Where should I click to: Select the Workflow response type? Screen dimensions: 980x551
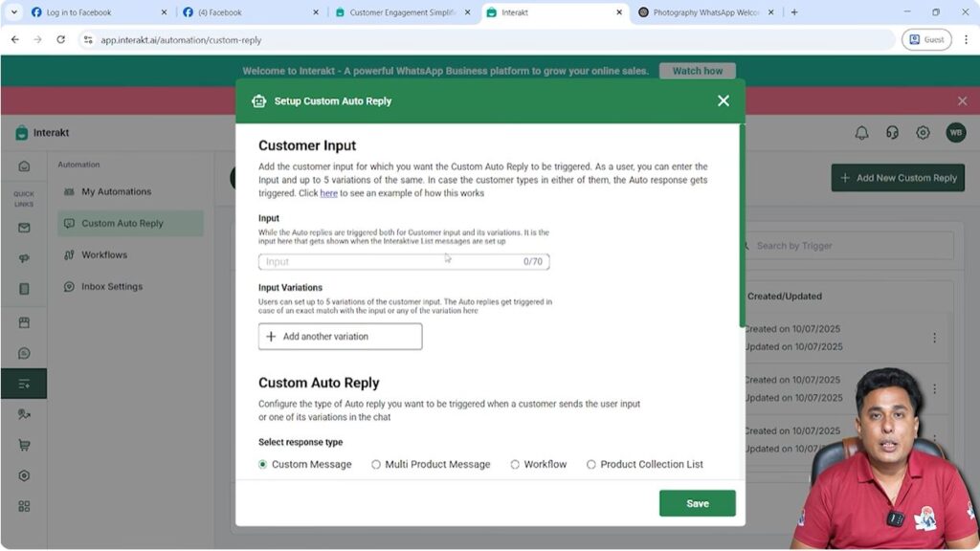click(x=514, y=464)
